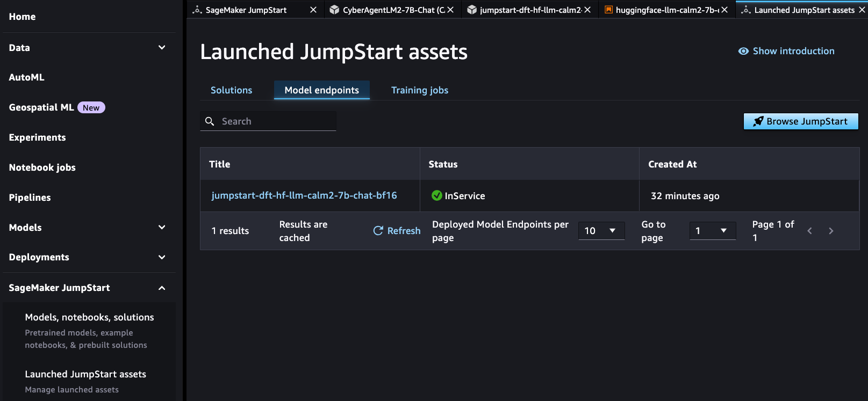Click the New badge beside Geospatial ML
The image size is (868, 401).
tap(91, 107)
